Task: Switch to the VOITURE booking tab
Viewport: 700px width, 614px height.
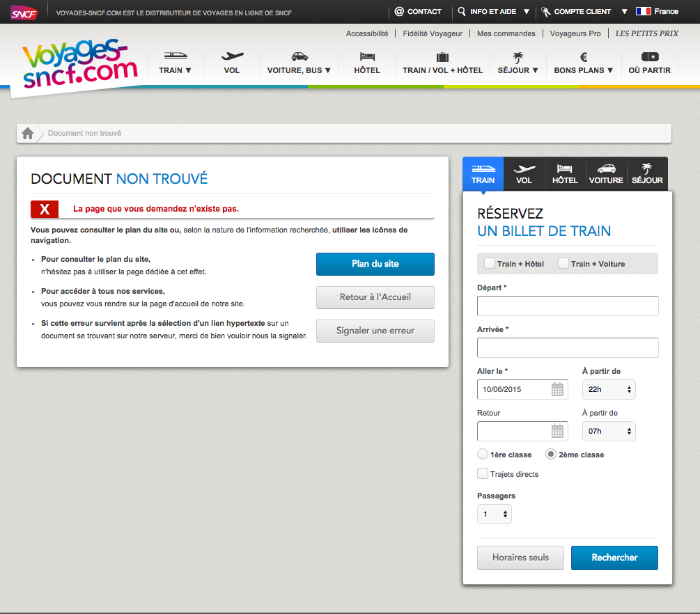Action: [x=606, y=174]
